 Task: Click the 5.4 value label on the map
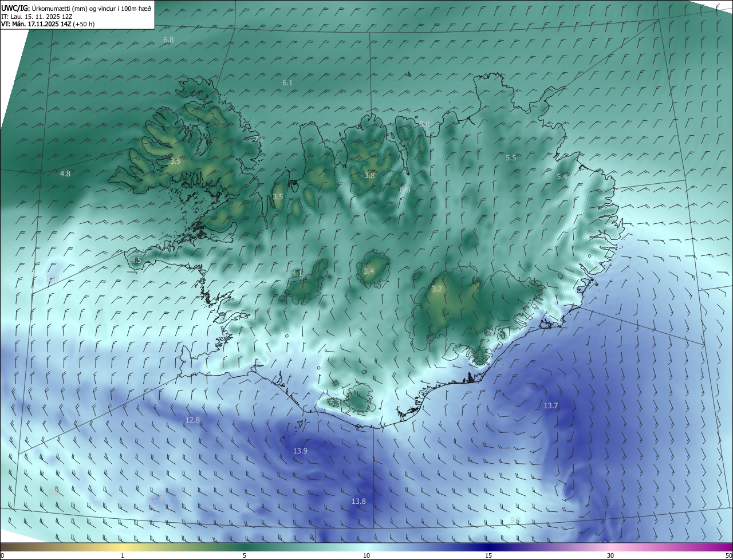(562, 177)
